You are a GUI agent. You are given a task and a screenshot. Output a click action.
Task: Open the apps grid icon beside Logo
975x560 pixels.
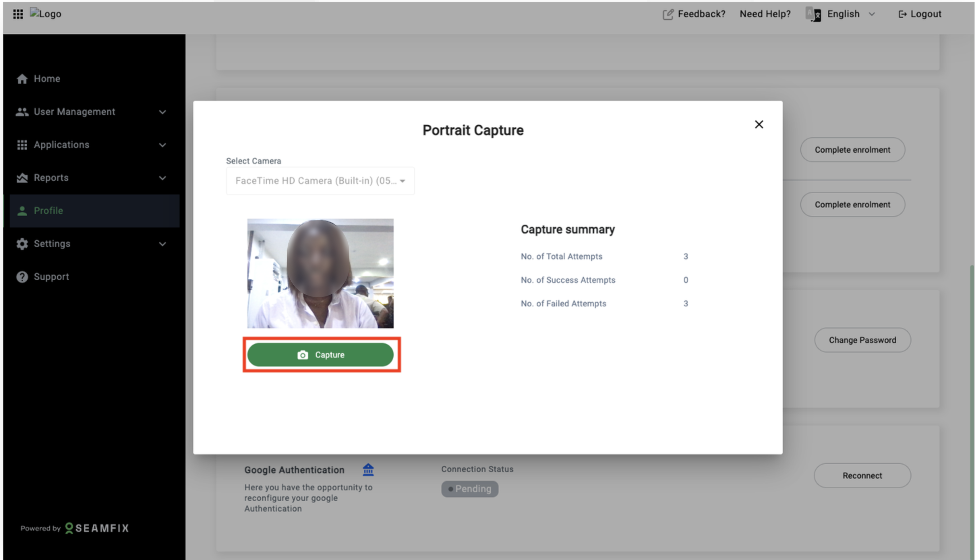18,14
